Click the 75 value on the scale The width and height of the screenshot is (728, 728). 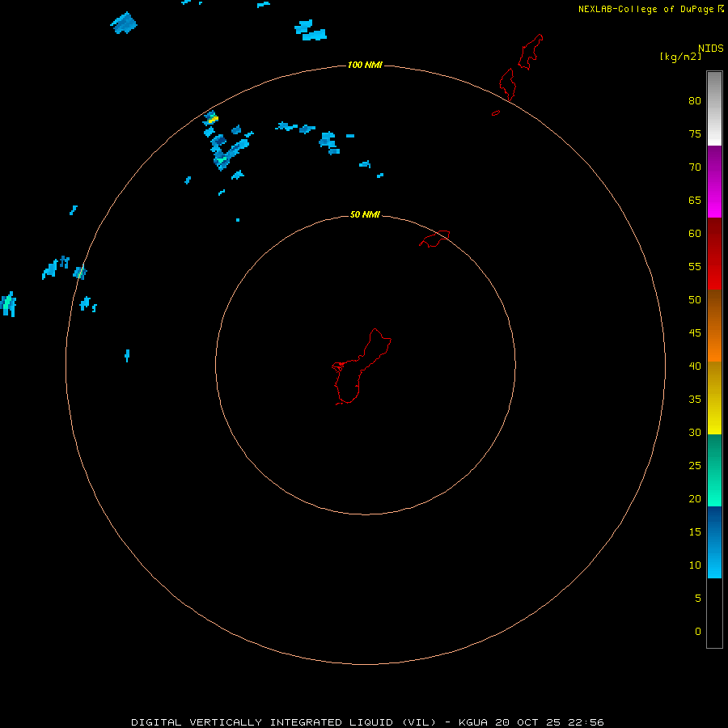pos(695,133)
